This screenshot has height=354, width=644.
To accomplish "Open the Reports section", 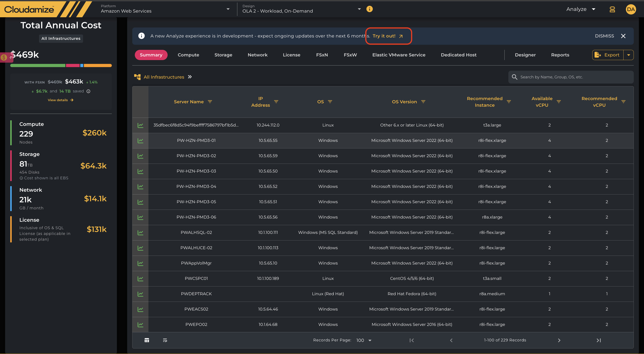I will click(560, 55).
